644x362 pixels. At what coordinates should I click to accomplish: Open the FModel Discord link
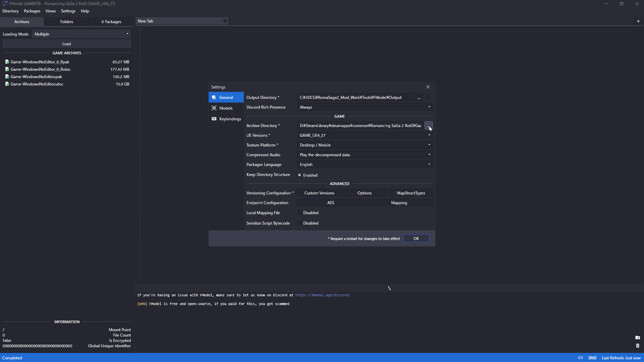pyautogui.click(x=322, y=295)
